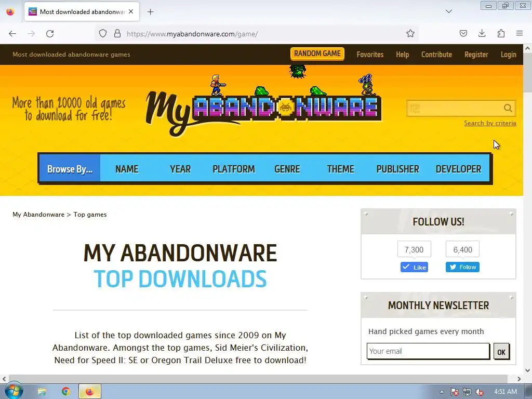Browse games by NAME
Screen dimensions: 532x399
coord(127,169)
